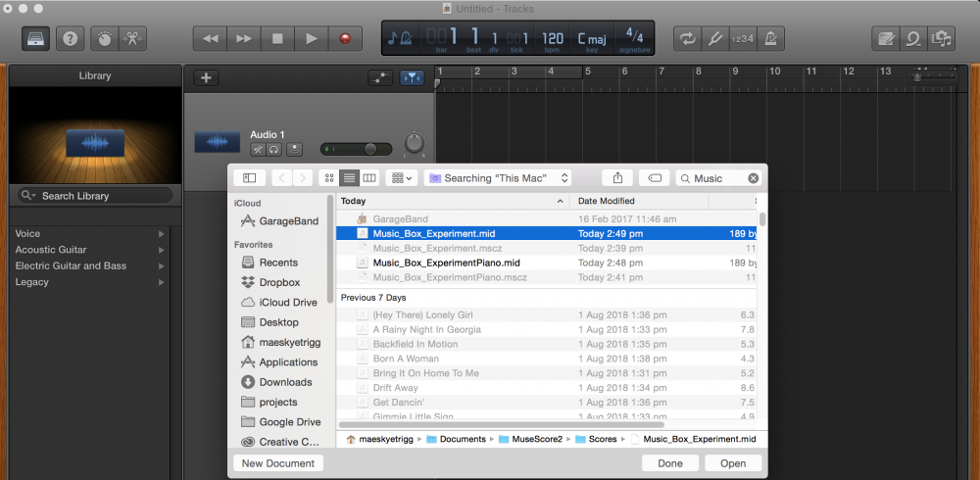Screen dimensions: 980x480
Task: Toggle Cycle loop mode
Action: tap(688, 39)
